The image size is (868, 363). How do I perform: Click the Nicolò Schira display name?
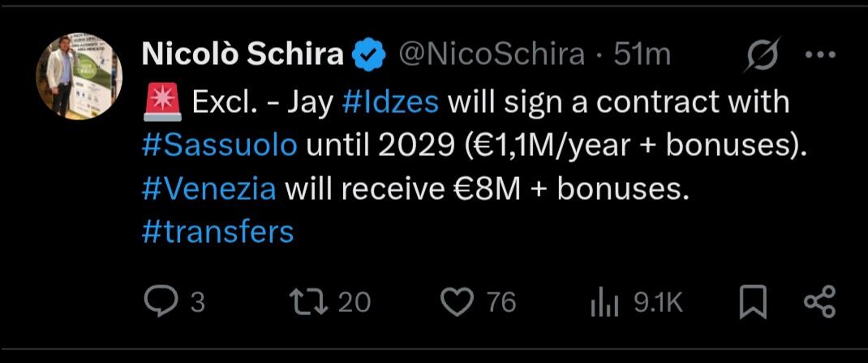click(x=242, y=54)
